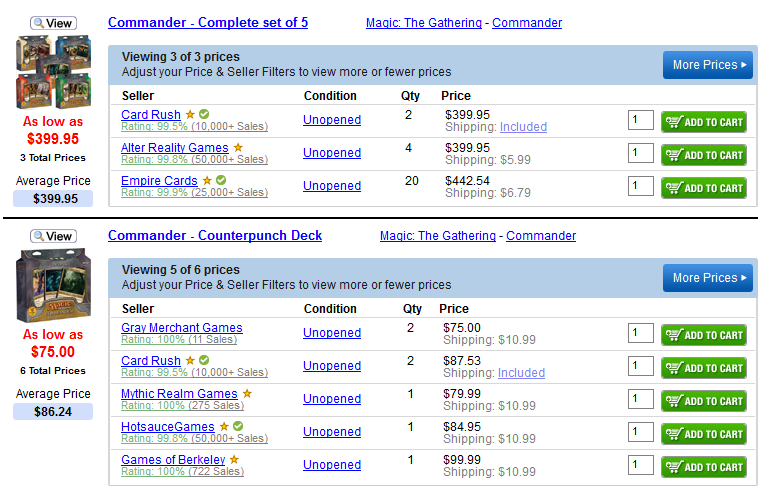Open the View magnifier for Counterpunch Deck
Screen dimensions: 767x493
pyautogui.click(x=53, y=236)
